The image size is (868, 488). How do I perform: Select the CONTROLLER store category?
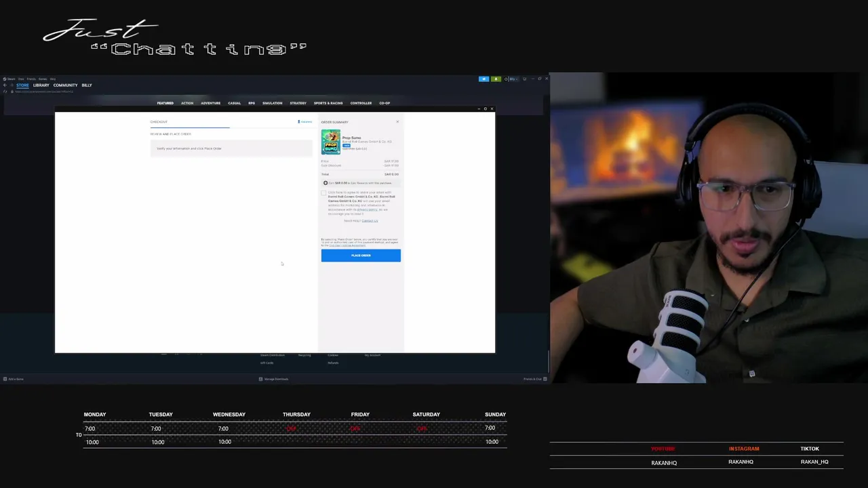361,103
